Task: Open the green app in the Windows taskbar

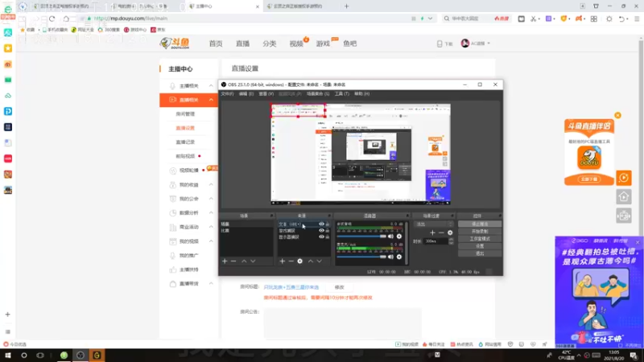Action: click(64, 356)
